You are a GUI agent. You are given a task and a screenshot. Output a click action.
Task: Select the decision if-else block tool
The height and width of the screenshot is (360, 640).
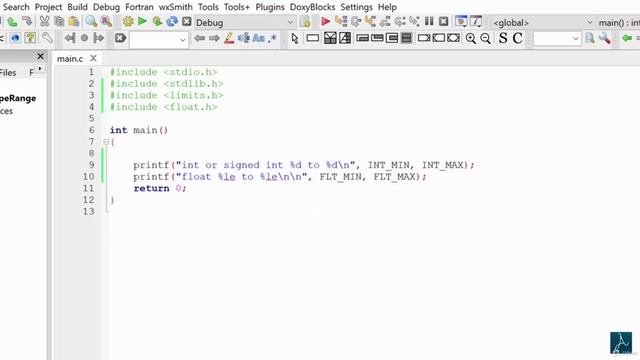pyautogui.click(x=330, y=38)
